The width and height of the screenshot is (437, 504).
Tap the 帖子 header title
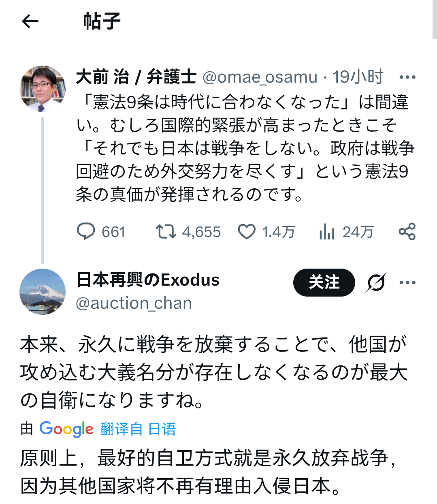tap(102, 21)
